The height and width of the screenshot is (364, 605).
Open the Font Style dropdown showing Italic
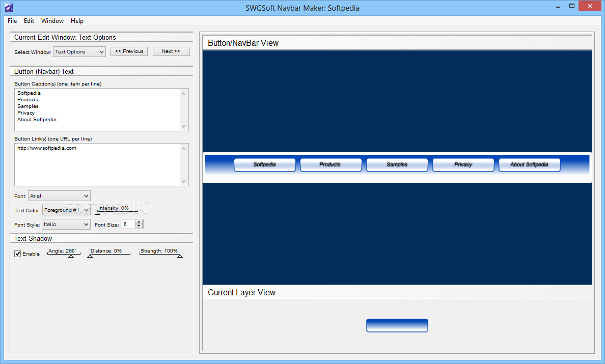[x=66, y=225]
